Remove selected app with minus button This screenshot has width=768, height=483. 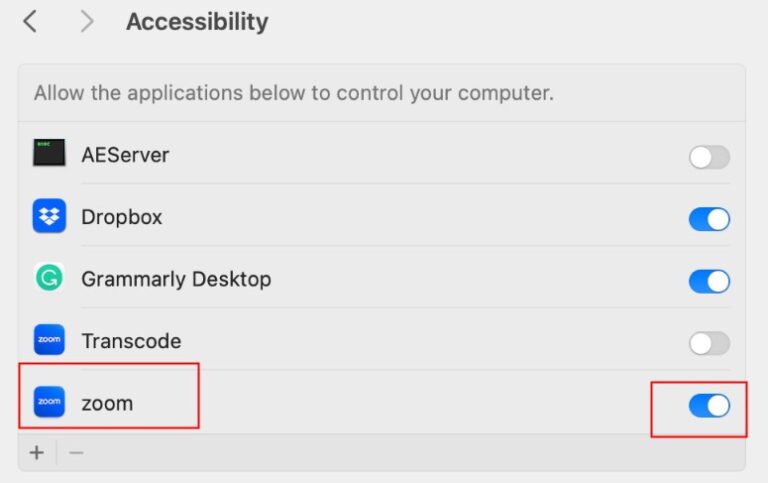(76, 453)
